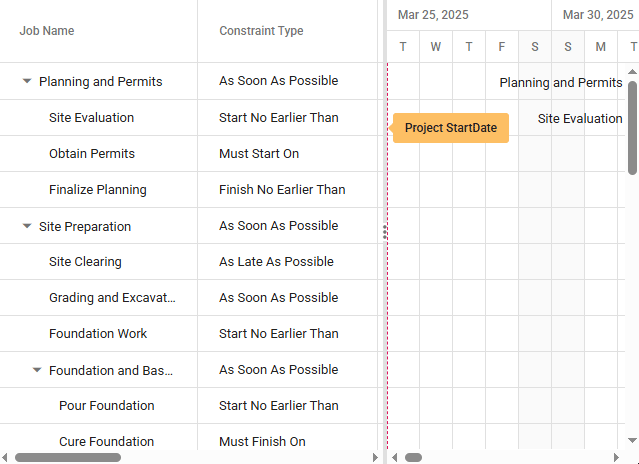Viewport: 639px width, 464px height.
Task: Collapse the Planning and Permits group
Action: point(27,82)
